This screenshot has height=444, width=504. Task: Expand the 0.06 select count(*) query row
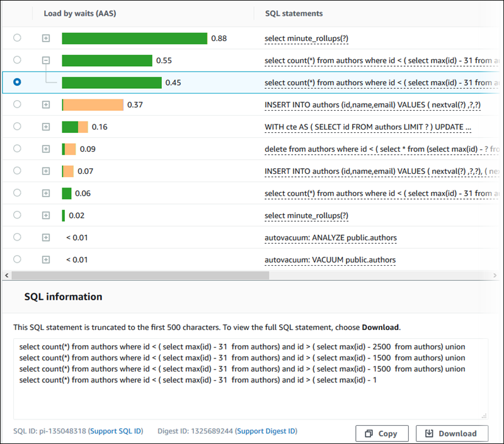tap(45, 193)
